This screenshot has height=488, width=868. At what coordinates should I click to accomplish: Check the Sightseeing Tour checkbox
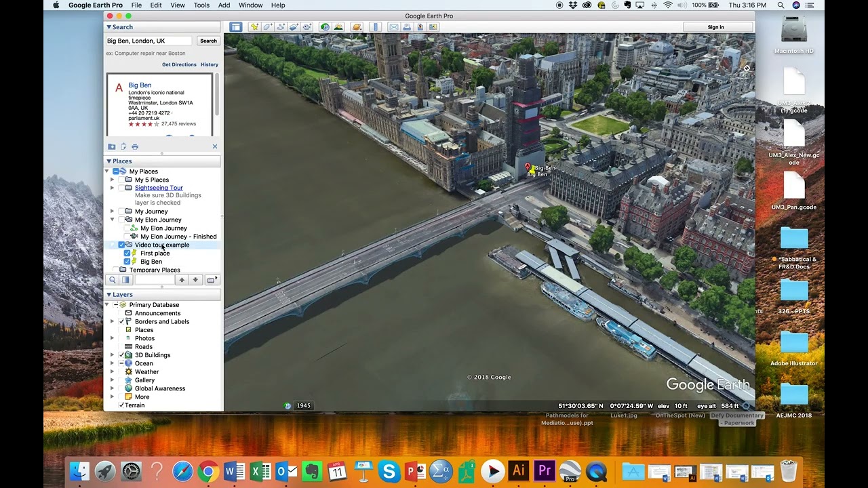tap(121, 188)
